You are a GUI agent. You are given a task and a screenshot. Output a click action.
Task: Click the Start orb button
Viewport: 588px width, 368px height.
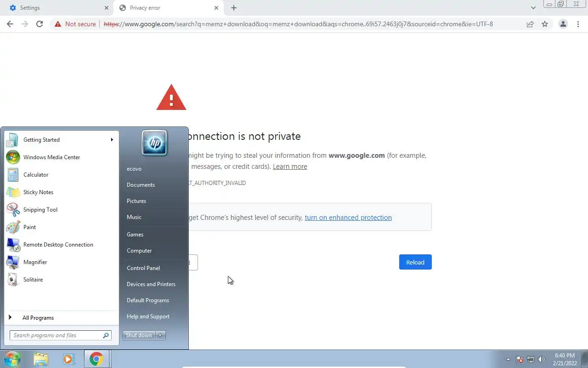click(12, 359)
